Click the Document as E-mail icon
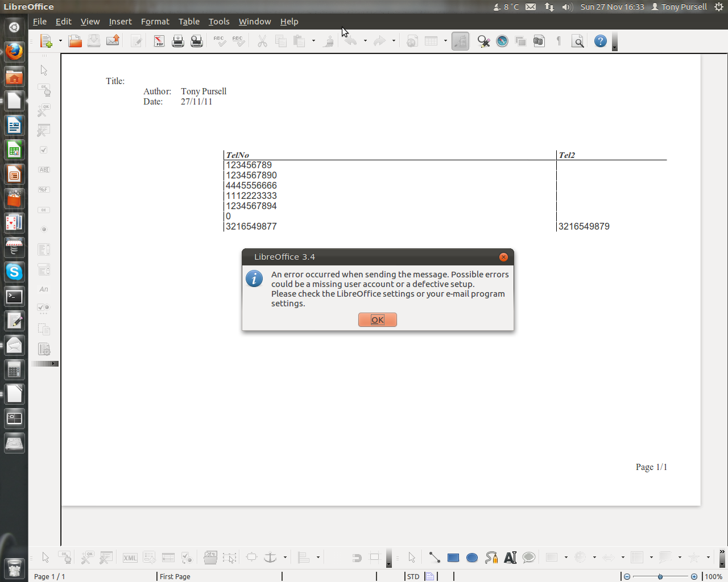Image resolution: width=728 pixels, height=582 pixels. [113, 41]
